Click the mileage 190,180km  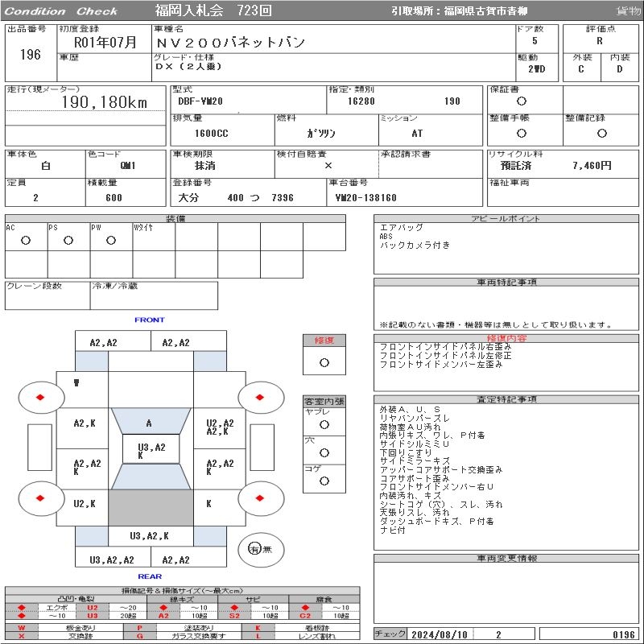click(x=105, y=102)
